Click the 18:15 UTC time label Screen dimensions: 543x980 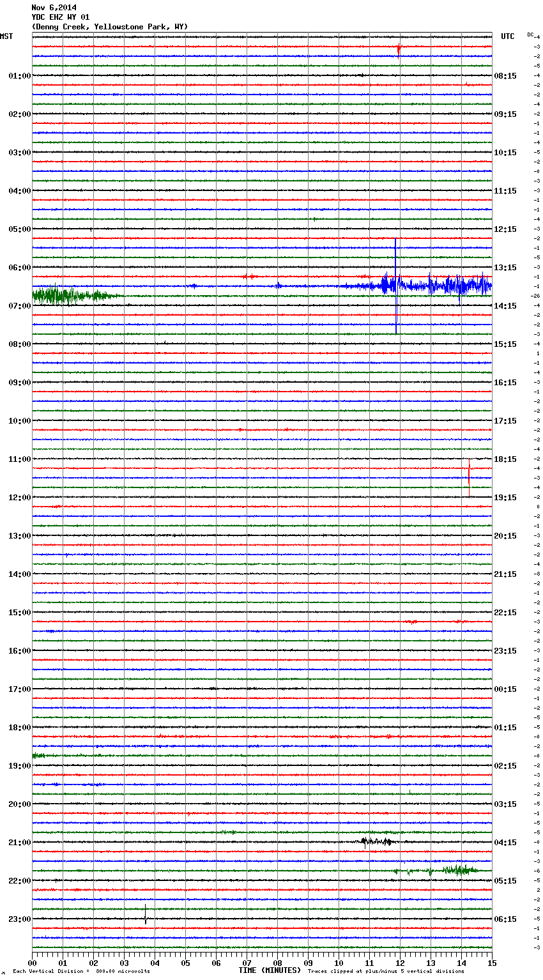point(505,459)
